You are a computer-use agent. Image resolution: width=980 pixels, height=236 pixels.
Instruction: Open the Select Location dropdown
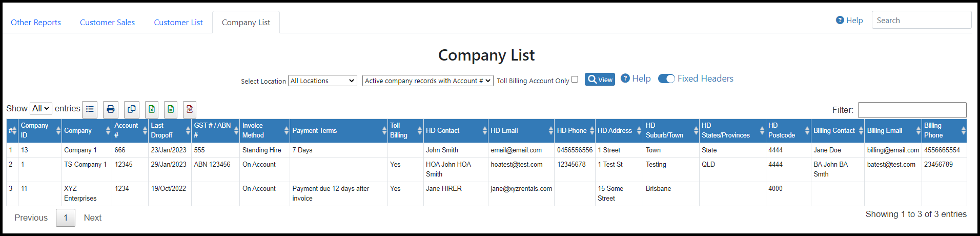pos(322,81)
